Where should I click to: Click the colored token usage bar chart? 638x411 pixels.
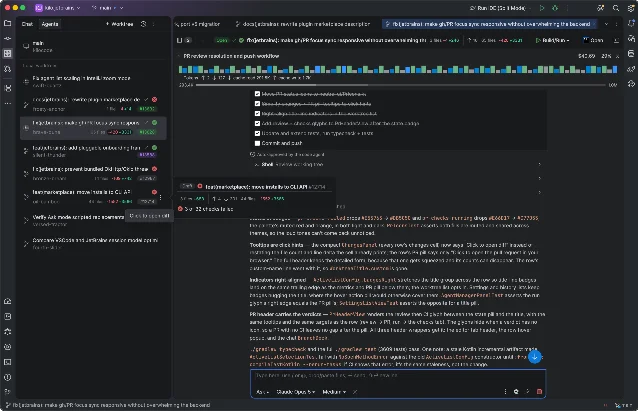tap(398, 69)
